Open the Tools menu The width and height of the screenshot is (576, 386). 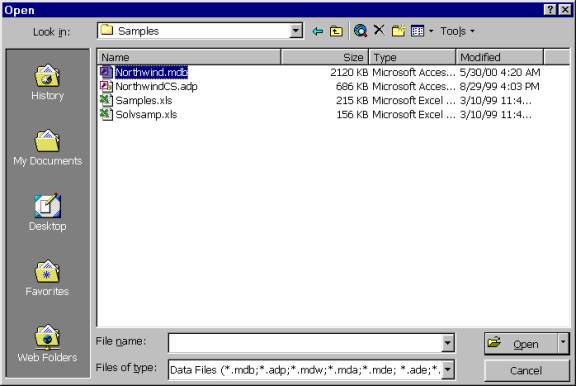point(457,32)
